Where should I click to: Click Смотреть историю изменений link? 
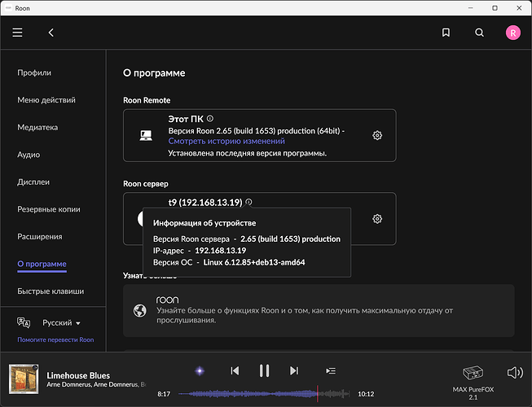pyautogui.click(x=226, y=141)
